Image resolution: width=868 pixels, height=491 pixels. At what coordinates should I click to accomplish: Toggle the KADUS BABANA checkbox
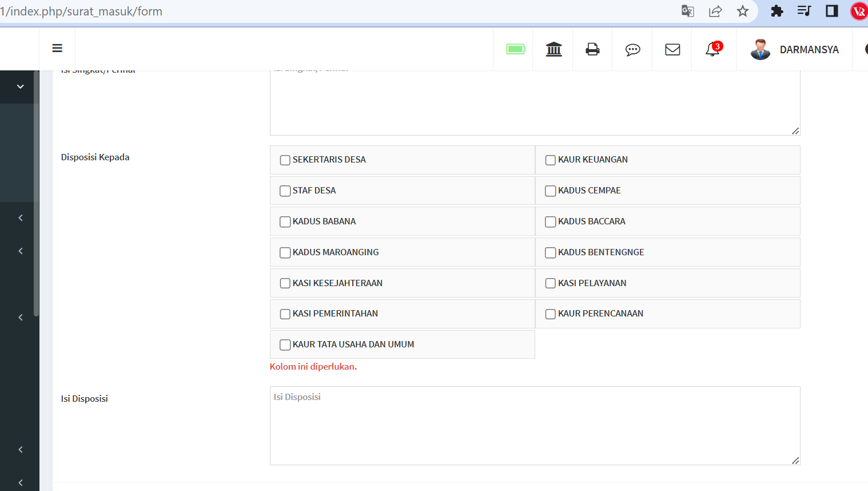click(285, 221)
